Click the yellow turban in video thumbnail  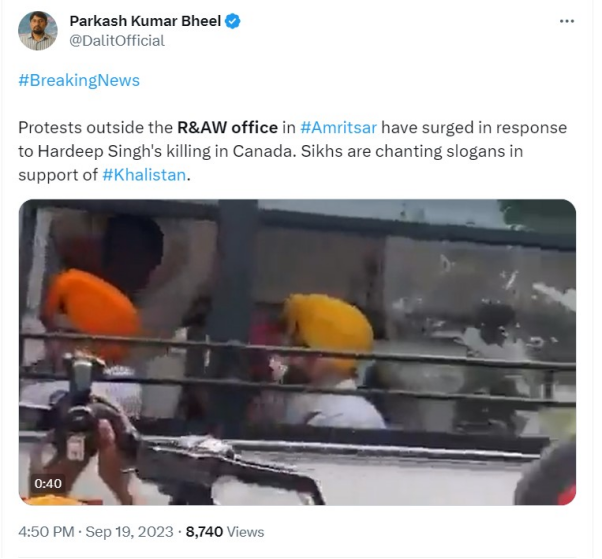click(329, 328)
